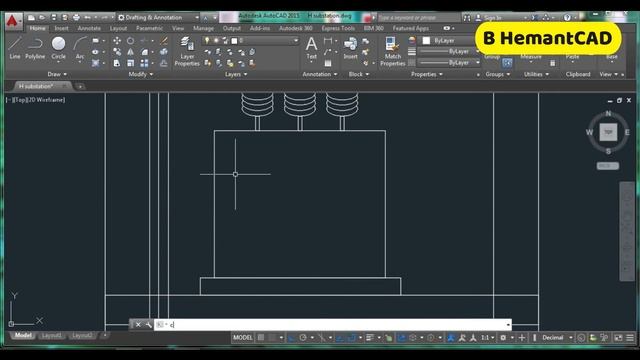This screenshot has width=640, height=360.
Task: Click the Paste clipboard icon
Action: click(572, 57)
